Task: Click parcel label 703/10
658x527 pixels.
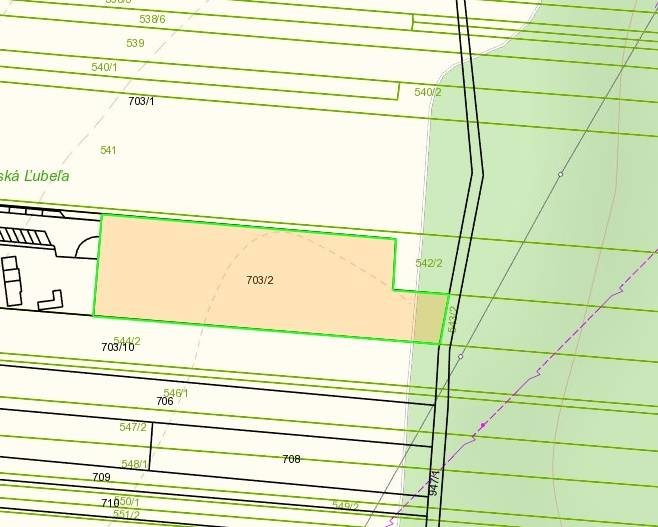Action: pyautogui.click(x=118, y=347)
